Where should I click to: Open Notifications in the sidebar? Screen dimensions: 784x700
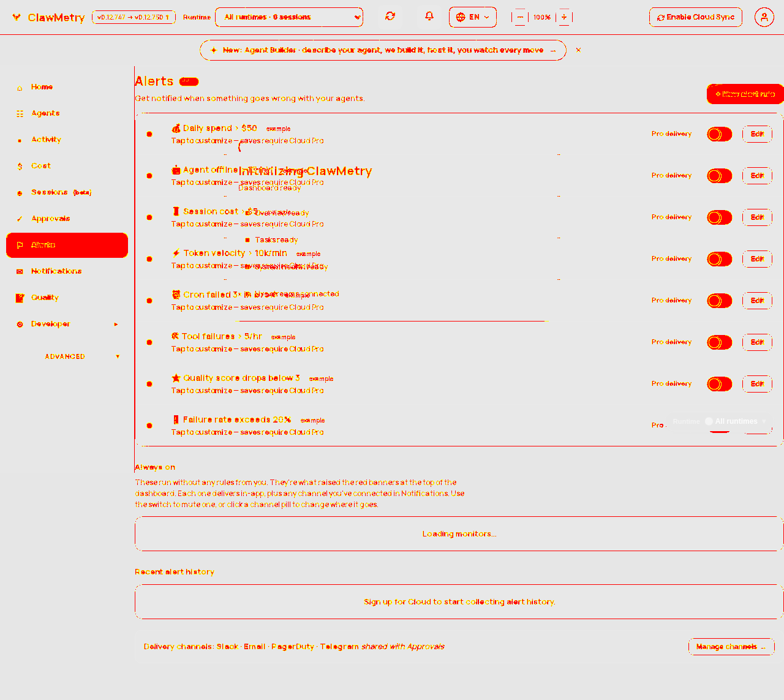click(x=67, y=271)
